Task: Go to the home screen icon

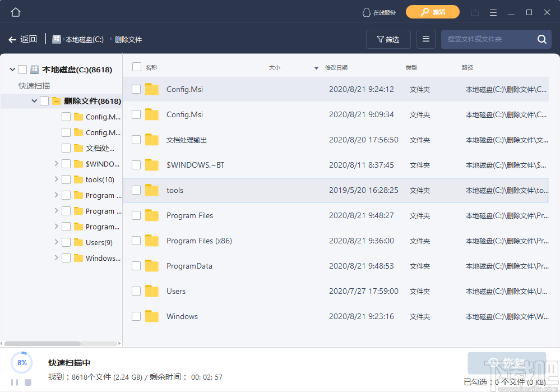Action: click(x=16, y=12)
